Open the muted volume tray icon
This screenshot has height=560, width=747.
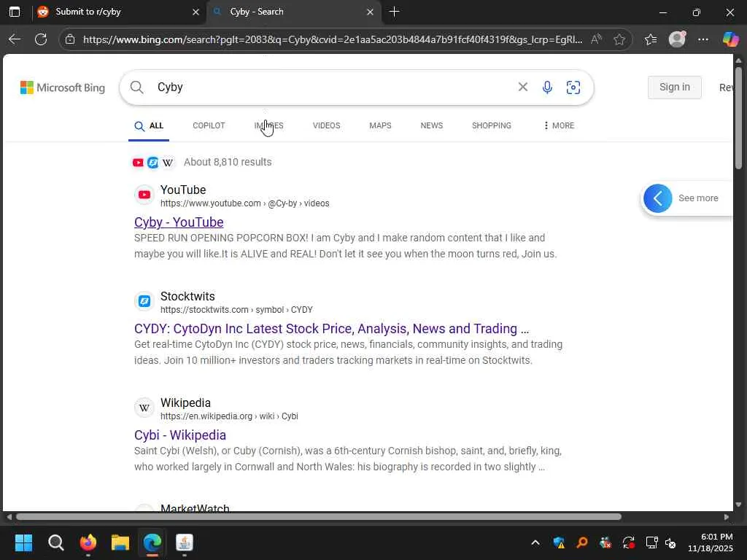(671, 542)
